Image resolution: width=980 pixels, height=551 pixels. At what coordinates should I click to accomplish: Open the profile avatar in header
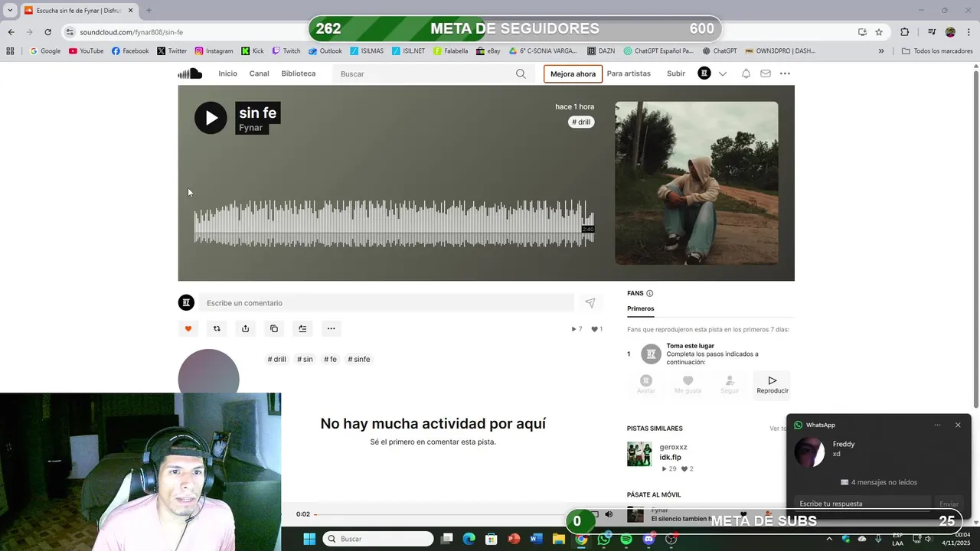pyautogui.click(x=704, y=73)
